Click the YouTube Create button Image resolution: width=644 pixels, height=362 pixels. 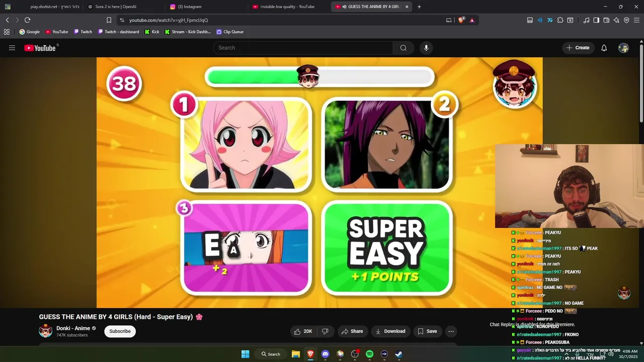[x=578, y=48]
